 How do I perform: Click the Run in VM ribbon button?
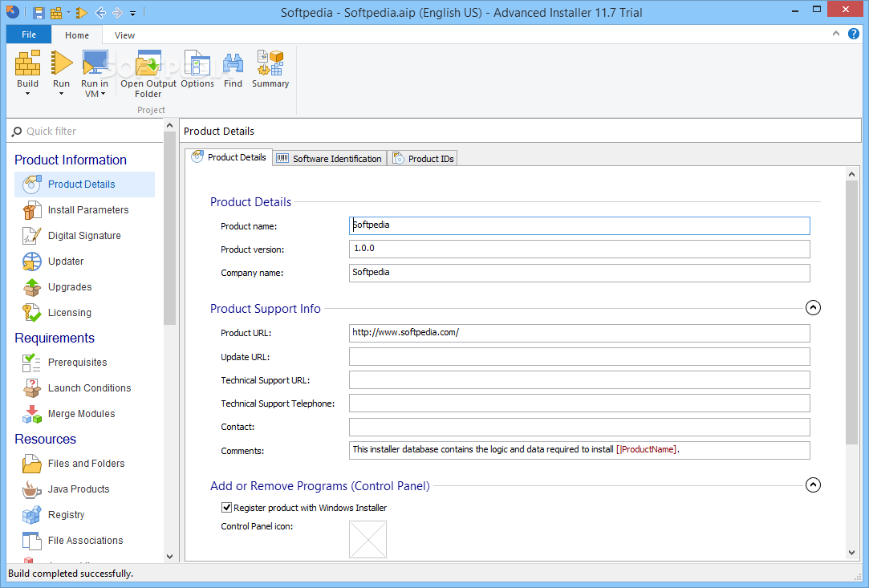click(95, 74)
